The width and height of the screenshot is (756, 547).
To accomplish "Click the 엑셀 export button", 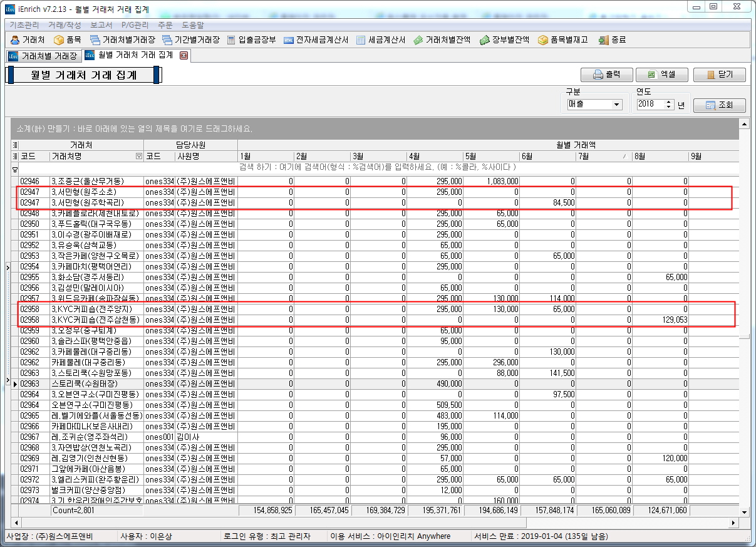I will point(661,75).
